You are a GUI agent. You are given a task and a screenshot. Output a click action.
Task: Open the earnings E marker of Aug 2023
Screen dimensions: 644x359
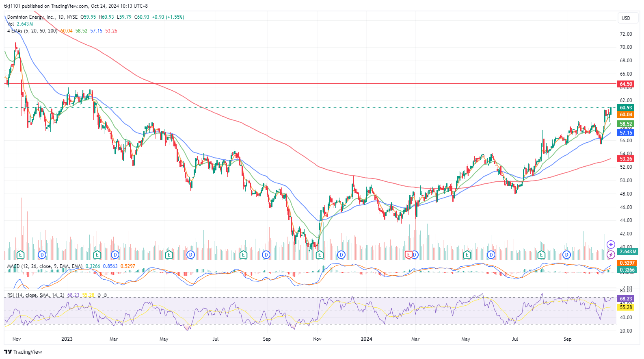tap(243, 255)
